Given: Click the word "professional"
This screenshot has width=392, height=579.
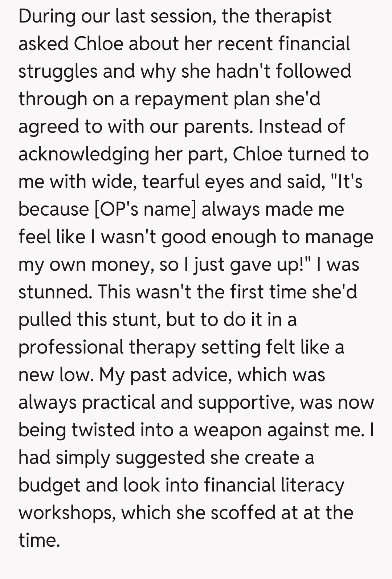Looking at the screenshot, I should click(70, 347).
